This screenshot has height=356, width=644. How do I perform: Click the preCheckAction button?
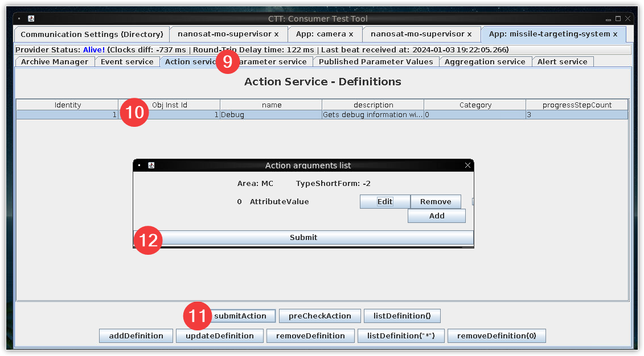pos(319,316)
